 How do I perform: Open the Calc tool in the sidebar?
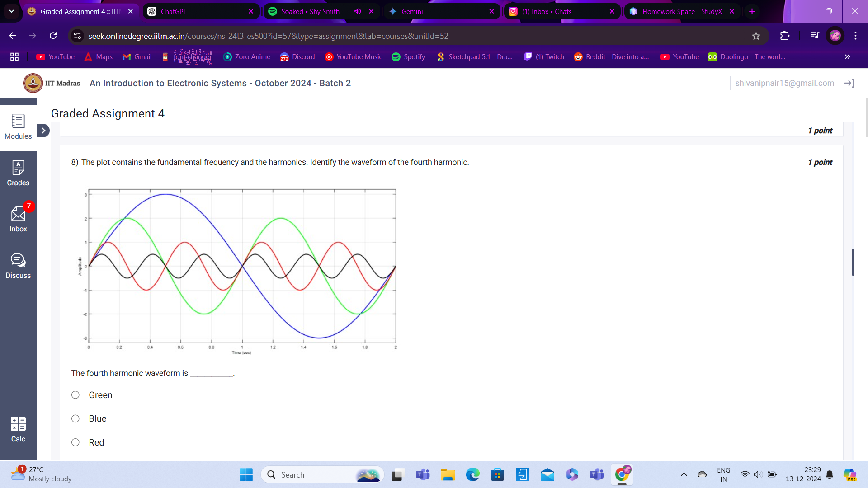pyautogui.click(x=18, y=428)
